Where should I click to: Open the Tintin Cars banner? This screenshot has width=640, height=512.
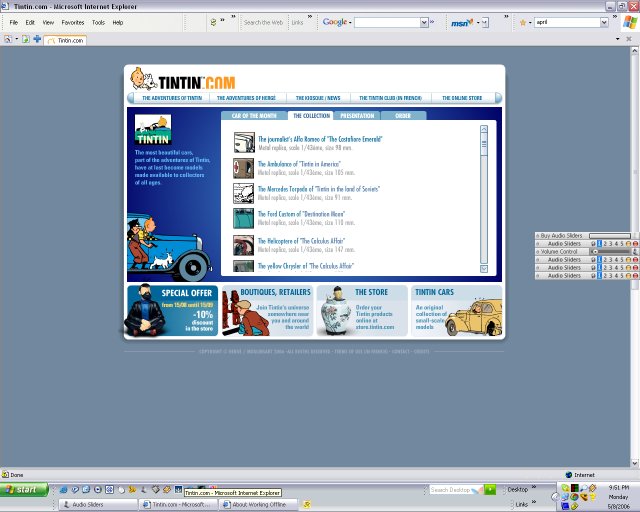pos(456,311)
